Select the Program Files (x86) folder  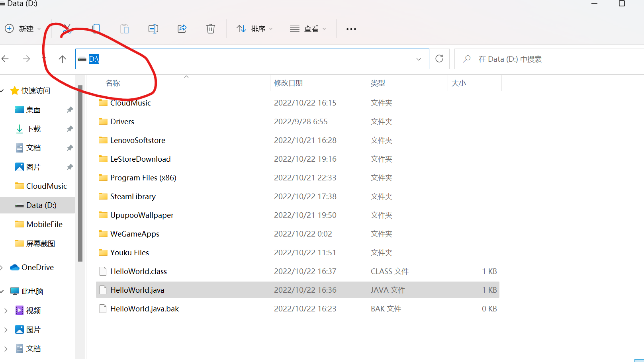coord(298,178)
